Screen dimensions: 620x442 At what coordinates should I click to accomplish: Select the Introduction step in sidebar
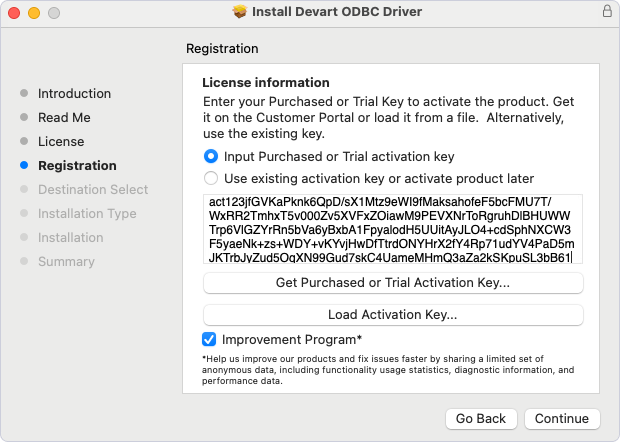[x=74, y=94]
